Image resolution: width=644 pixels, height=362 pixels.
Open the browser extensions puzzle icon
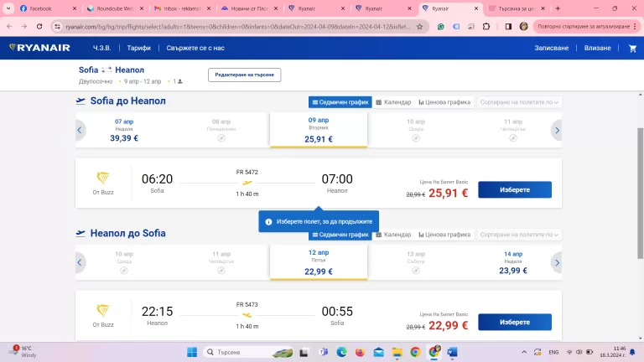click(486, 26)
